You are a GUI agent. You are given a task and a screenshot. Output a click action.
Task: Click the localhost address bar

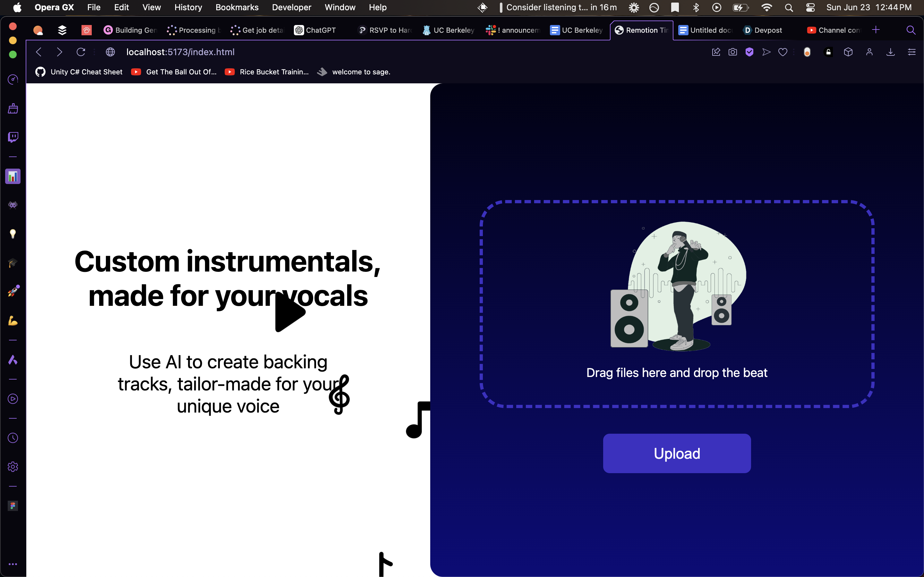pyautogui.click(x=180, y=52)
